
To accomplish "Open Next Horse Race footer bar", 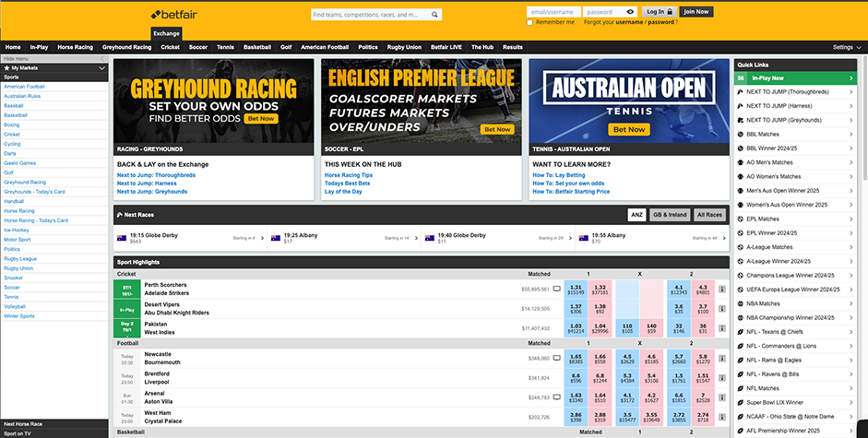I will 54,424.
